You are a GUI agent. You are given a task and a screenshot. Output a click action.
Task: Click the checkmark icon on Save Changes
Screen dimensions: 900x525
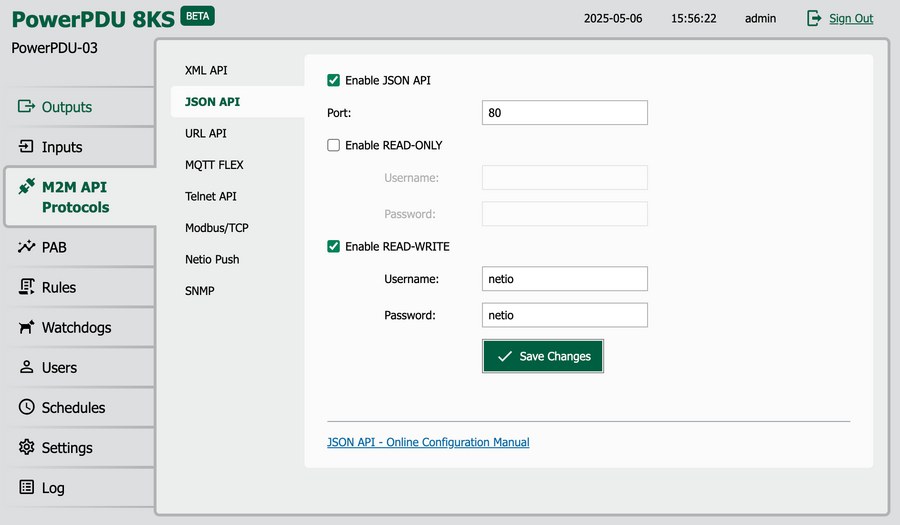tap(505, 356)
